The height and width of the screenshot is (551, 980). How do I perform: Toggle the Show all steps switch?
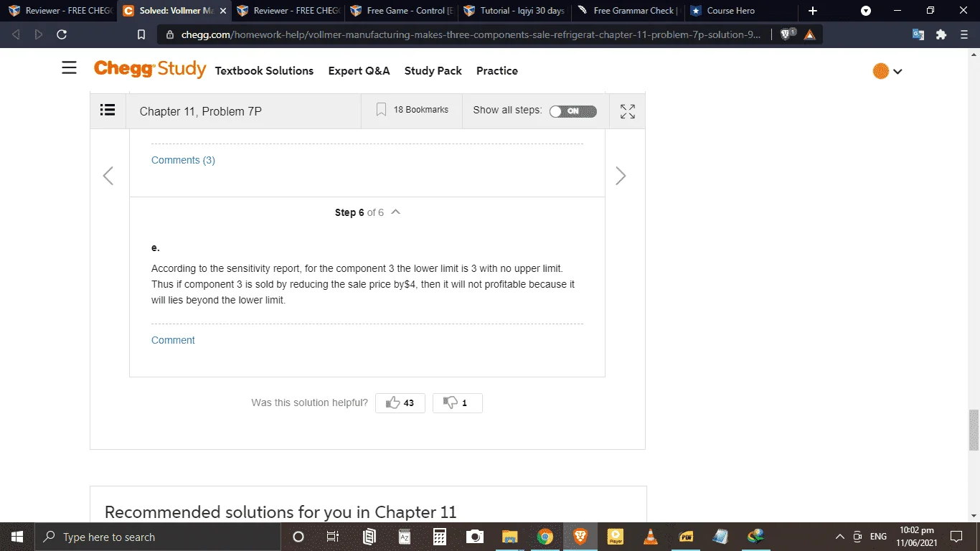tap(573, 111)
